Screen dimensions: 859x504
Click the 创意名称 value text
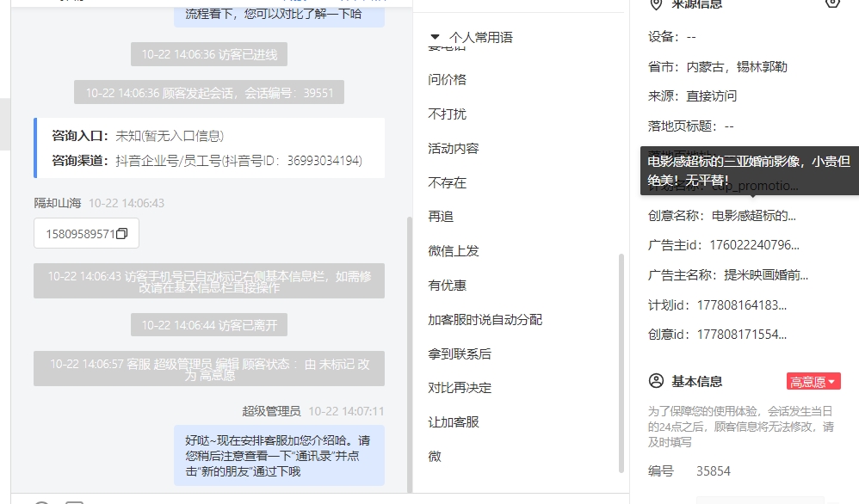click(x=754, y=216)
